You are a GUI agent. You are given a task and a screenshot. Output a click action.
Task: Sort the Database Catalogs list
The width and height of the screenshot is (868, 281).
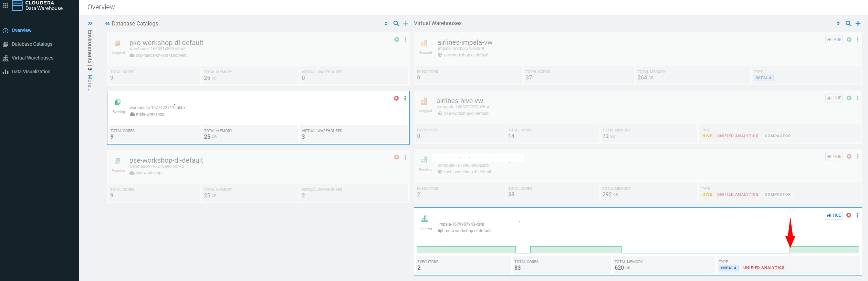tap(386, 23)
